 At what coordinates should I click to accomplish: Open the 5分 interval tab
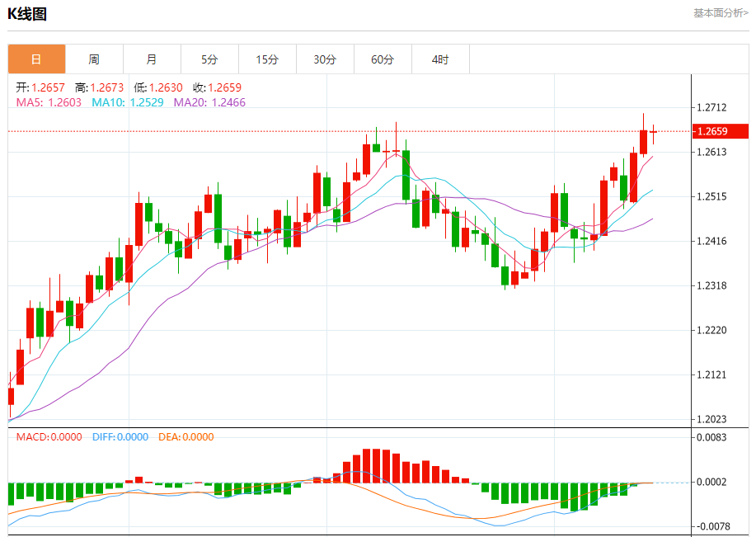click(x=209, y=59)
